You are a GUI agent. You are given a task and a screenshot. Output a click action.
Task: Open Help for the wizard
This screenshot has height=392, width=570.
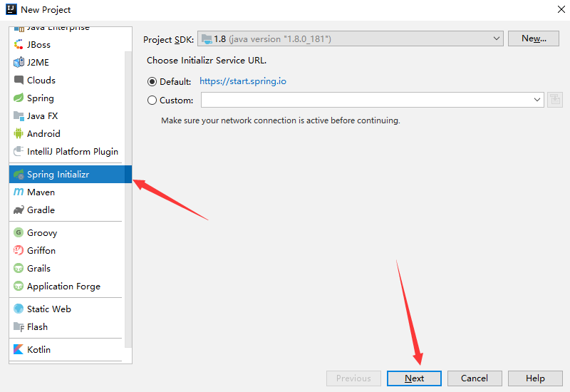pyautogui.click(x=535, y=378)
